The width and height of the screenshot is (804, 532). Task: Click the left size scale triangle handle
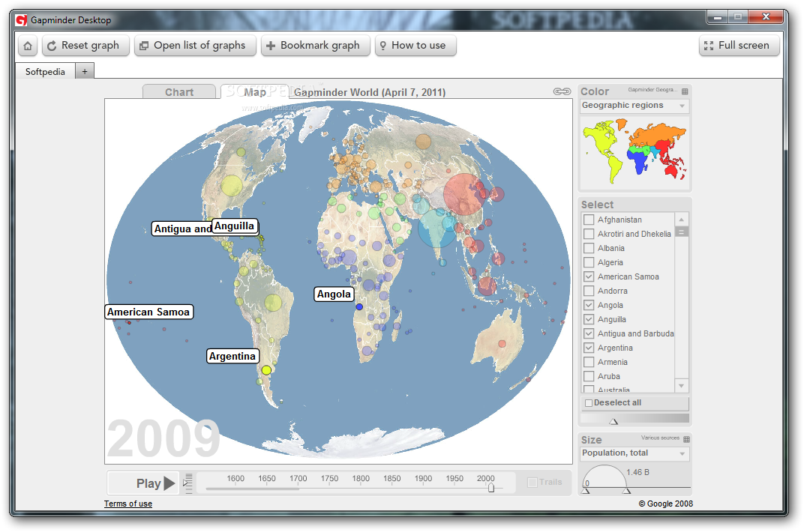pos(585,491)
